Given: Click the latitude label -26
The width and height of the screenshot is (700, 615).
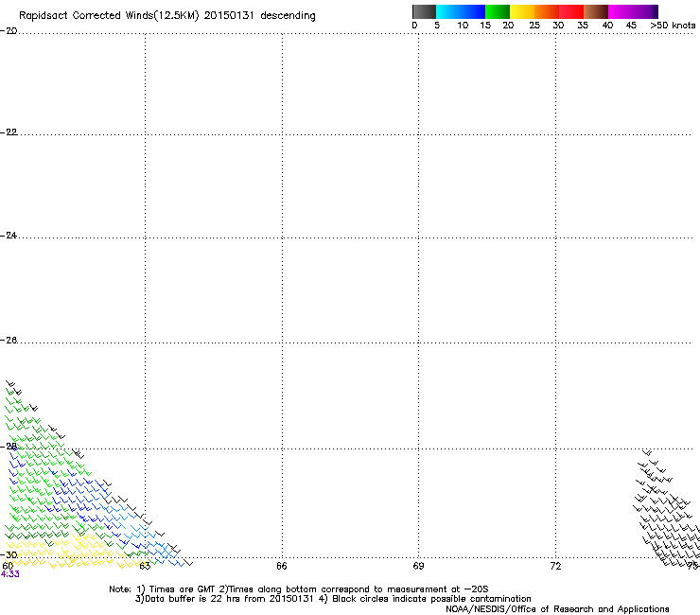Looking at the screenshot, I should [x=9, y=341].
